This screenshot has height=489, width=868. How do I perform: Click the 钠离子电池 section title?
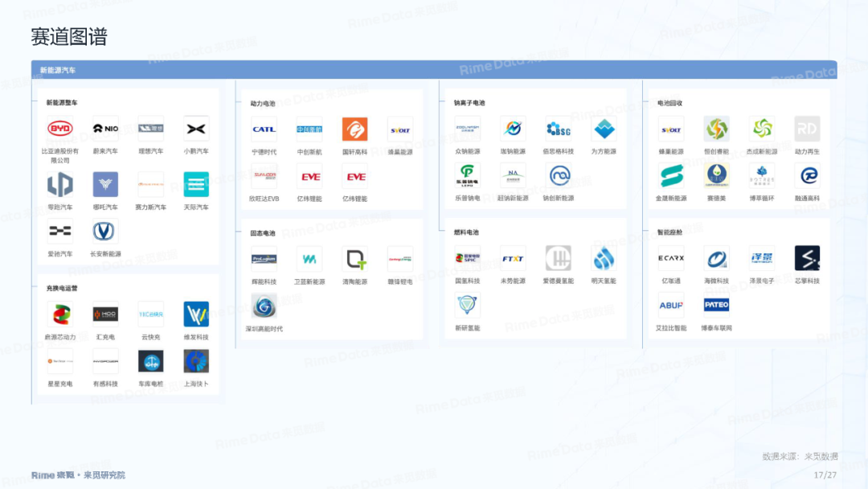(x=469, y=103)
